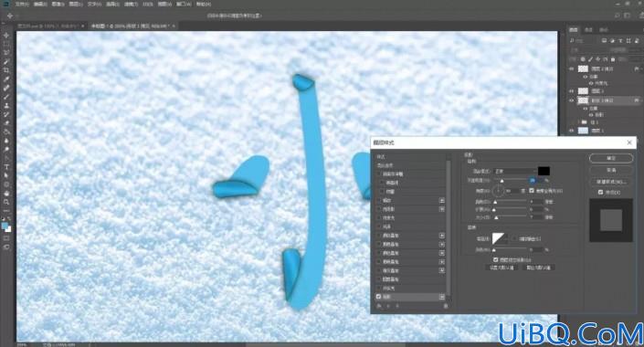
Task: Select the Move tool
Action: [x=6, y=36]
